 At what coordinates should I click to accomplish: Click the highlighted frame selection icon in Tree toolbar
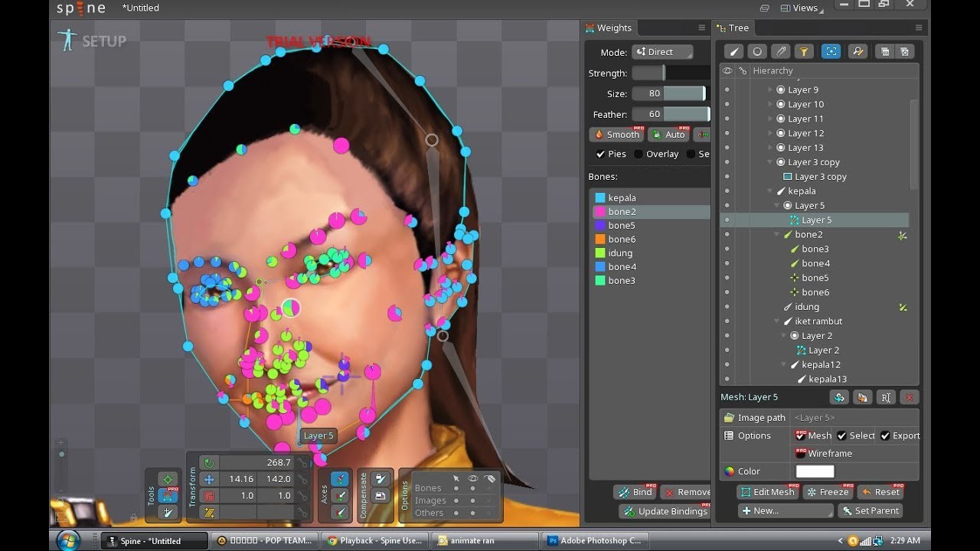click(x=831, y=51)
